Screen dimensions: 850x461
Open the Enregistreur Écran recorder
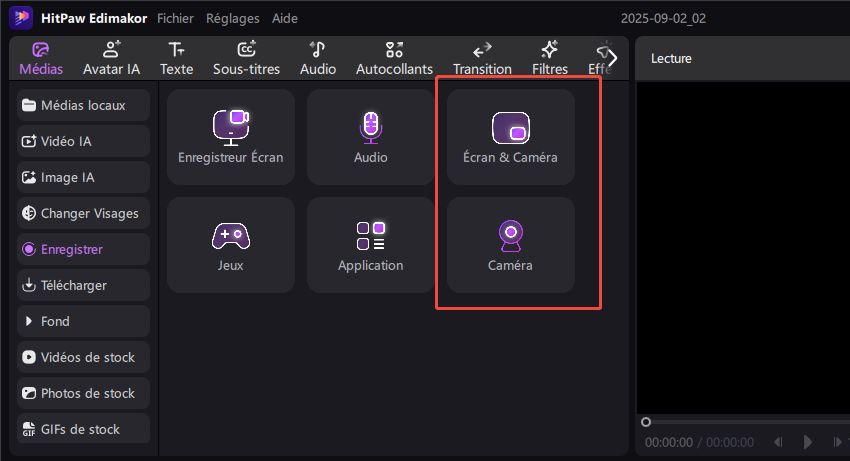(230, 136)
